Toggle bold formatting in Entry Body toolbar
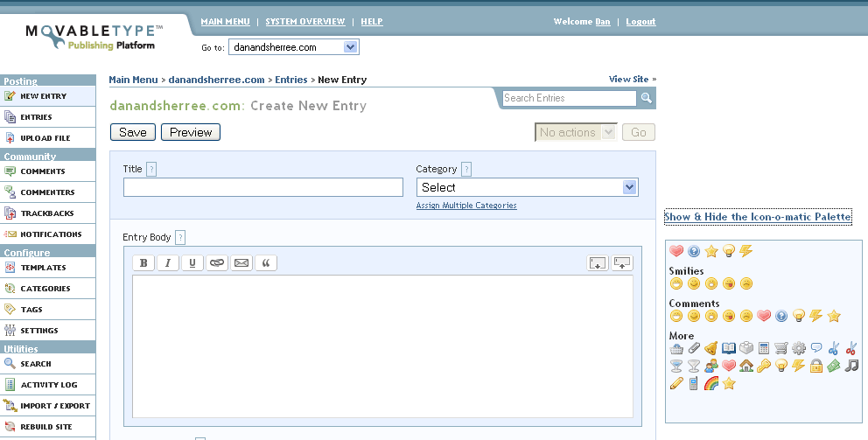 [143, 262]
